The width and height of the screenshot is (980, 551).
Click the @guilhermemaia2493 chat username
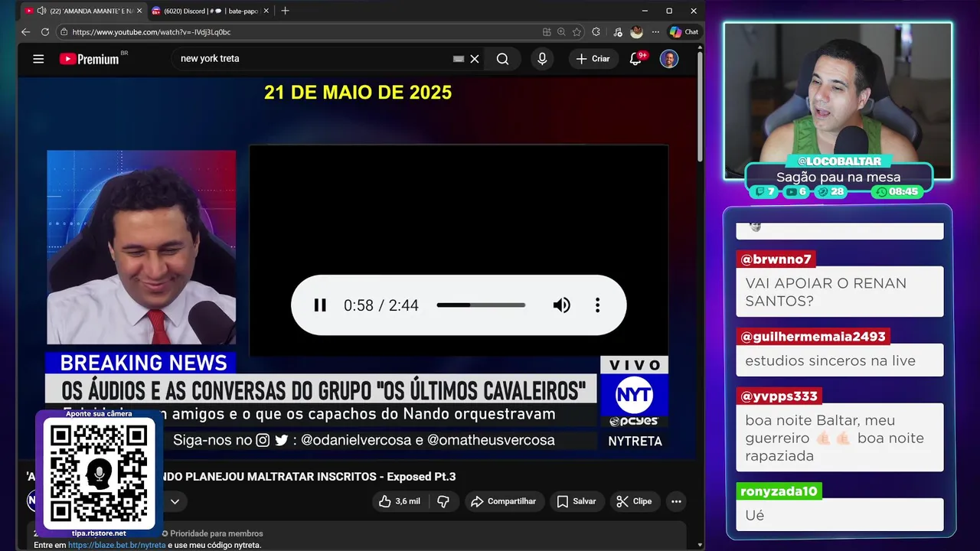(813, 337)
